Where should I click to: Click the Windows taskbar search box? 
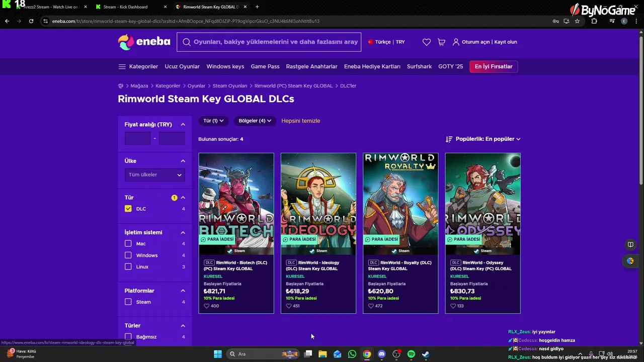pos(263,354)
